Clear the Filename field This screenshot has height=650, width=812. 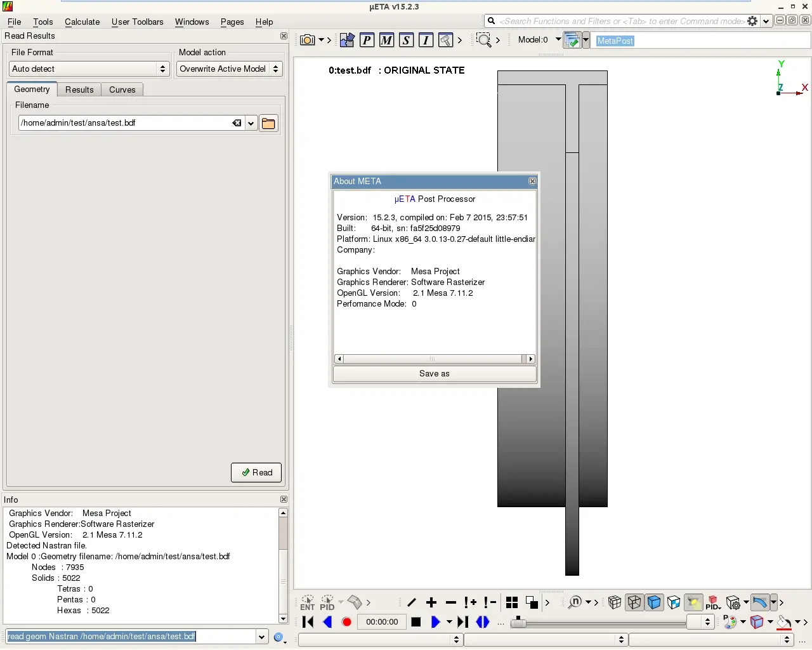(237, 123)
